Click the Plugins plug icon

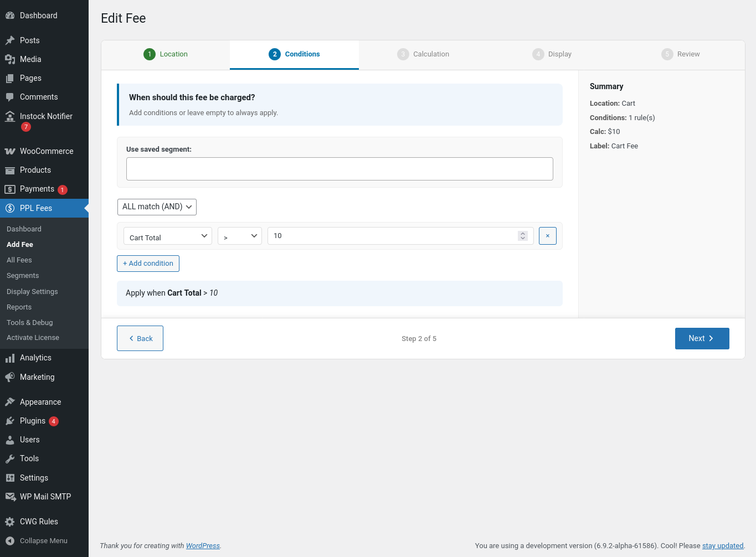(x=10, y=421)
